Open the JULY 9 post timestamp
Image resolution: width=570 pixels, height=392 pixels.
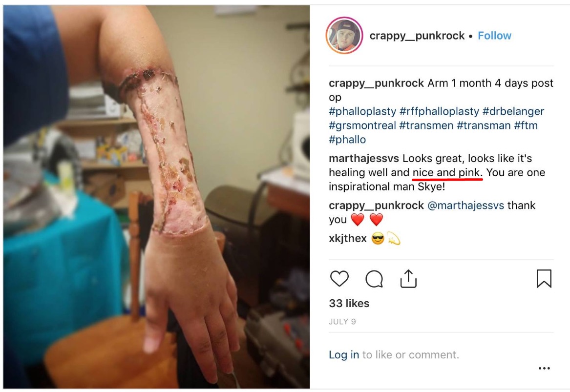coord(342,322)
